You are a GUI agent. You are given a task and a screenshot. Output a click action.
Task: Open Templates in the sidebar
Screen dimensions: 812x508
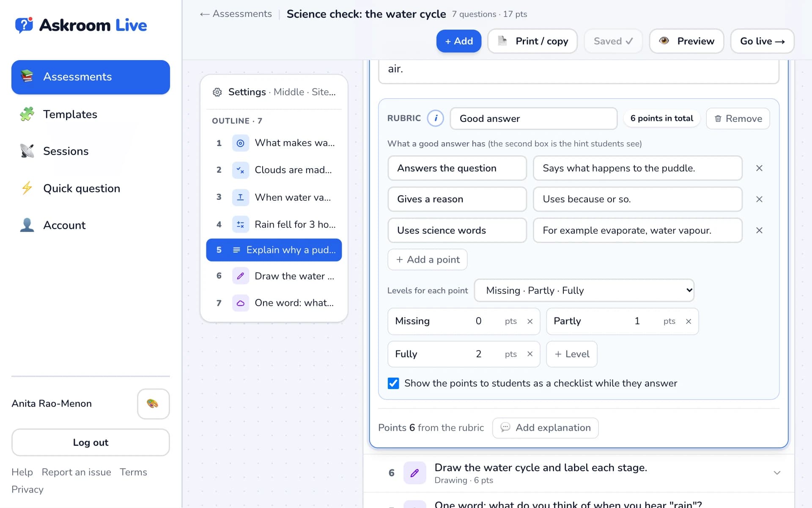91,114
